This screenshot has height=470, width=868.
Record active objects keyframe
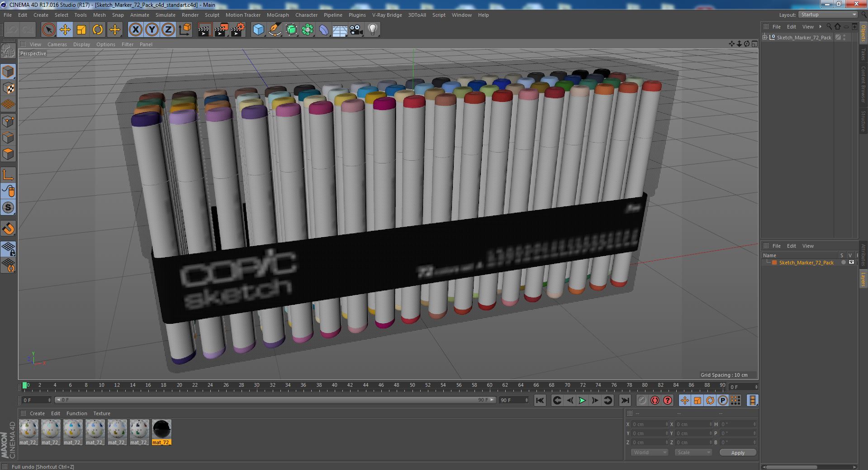coord(642,400)
